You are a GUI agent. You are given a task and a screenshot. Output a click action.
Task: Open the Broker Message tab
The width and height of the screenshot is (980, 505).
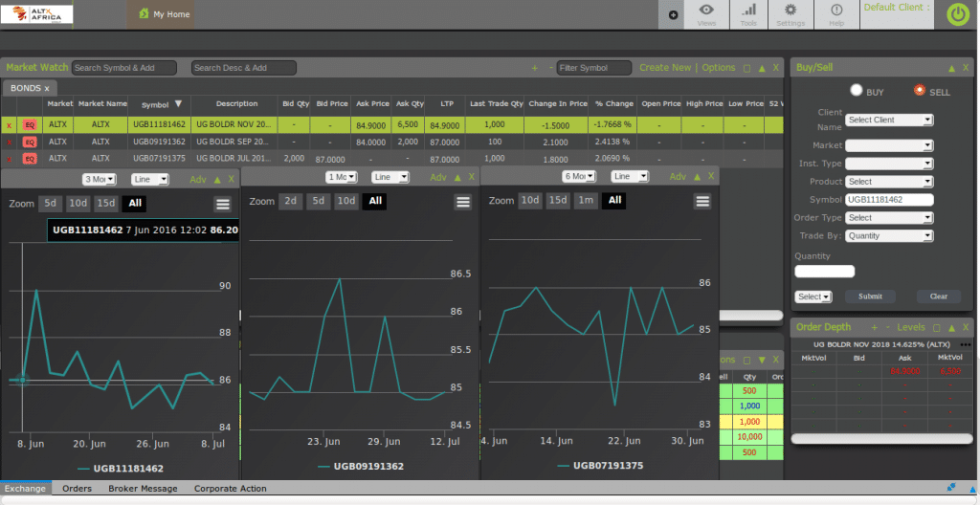(x=144, y=489)
